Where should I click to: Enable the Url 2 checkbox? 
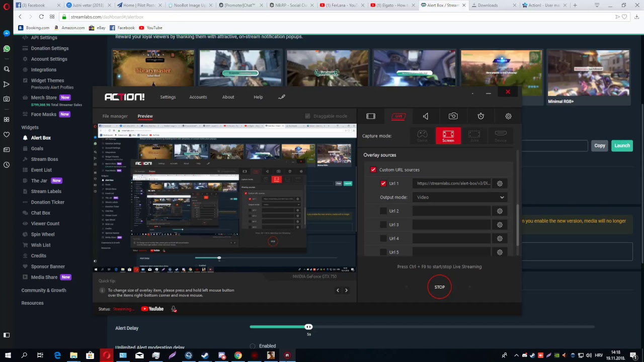point(383,211)
